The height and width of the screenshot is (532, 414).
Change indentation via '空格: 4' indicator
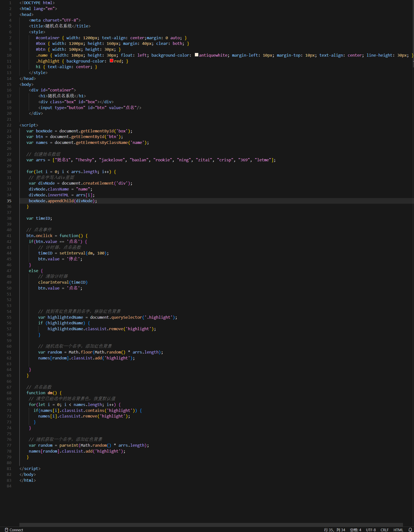[355, 530]
